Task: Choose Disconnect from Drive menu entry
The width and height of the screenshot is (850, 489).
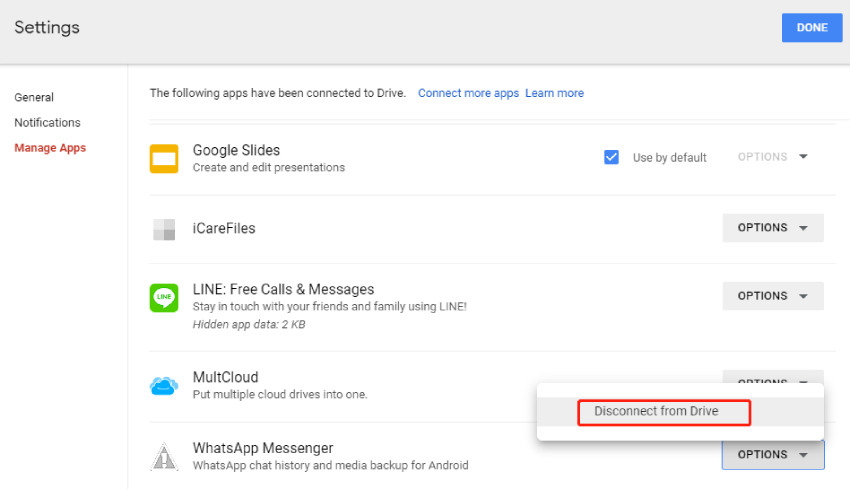Action: click(x=680, y=412)
